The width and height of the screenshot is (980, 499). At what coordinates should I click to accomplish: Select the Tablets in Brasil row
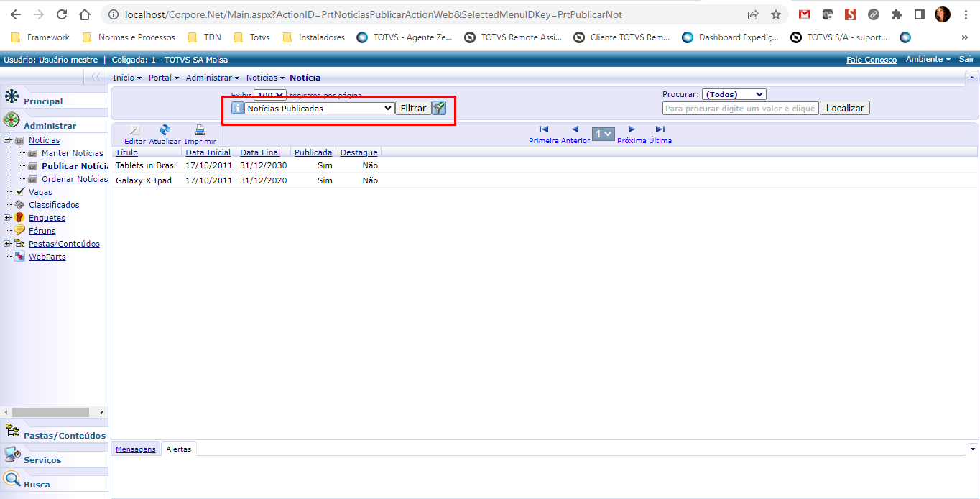click(544, 165)
